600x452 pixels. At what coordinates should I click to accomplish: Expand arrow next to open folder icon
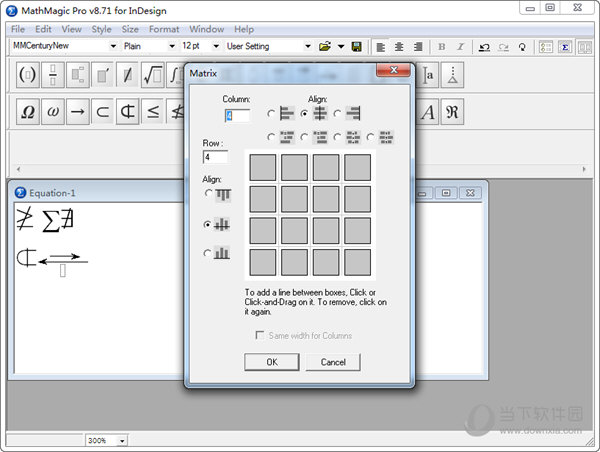point(341,47)
